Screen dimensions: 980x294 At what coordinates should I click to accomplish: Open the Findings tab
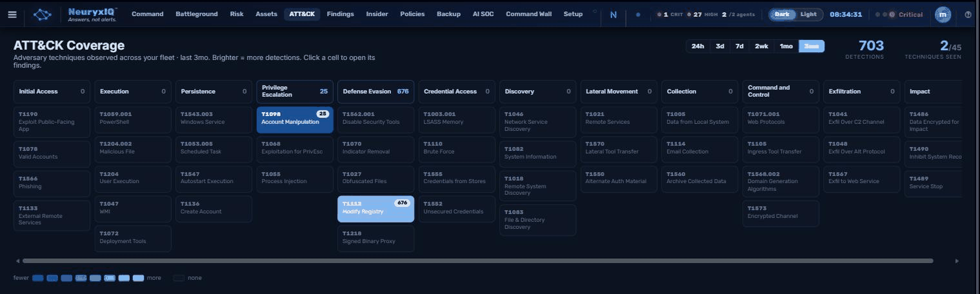coord(341,14)
